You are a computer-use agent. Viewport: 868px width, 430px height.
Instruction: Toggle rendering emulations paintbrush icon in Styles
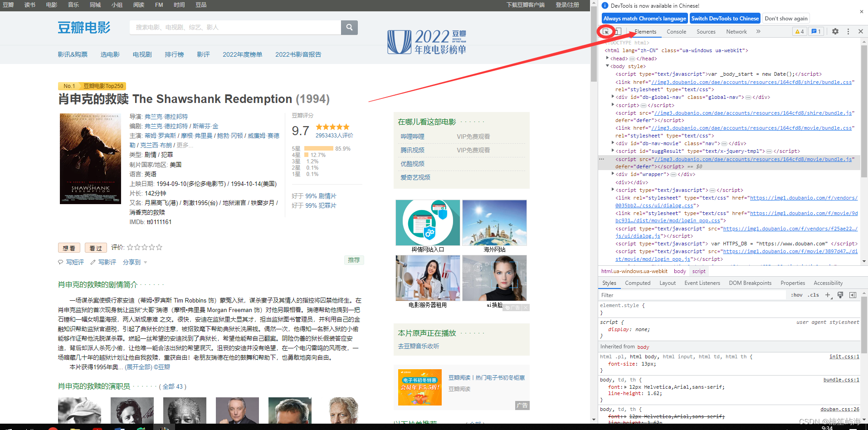tap(840, 295)
